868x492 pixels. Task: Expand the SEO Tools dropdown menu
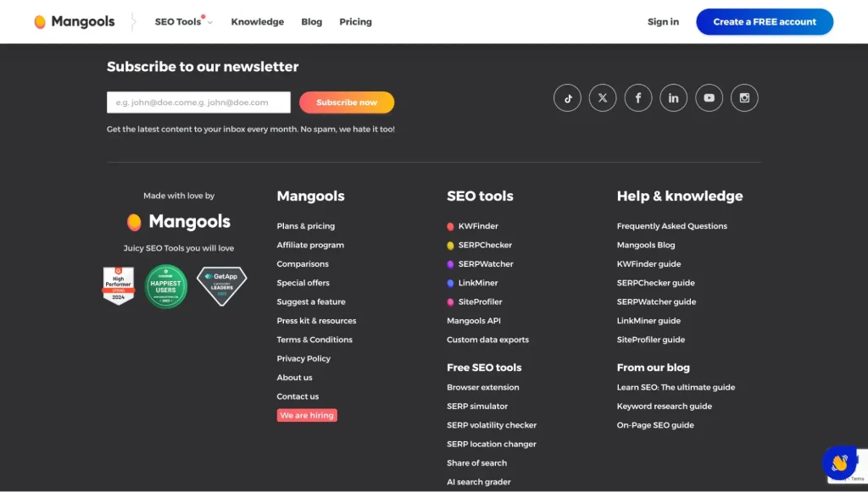click(x=183, y=22)
